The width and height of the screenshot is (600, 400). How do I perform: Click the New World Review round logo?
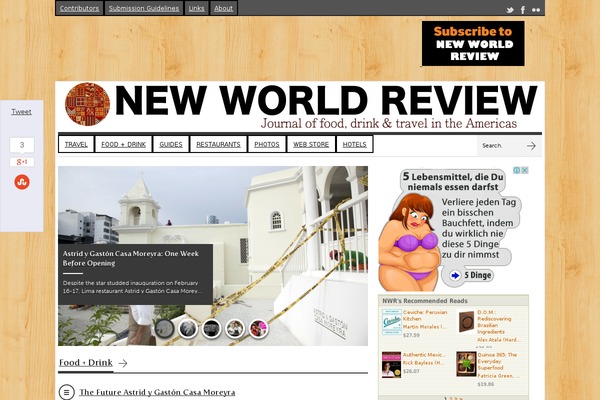point(87,104)
